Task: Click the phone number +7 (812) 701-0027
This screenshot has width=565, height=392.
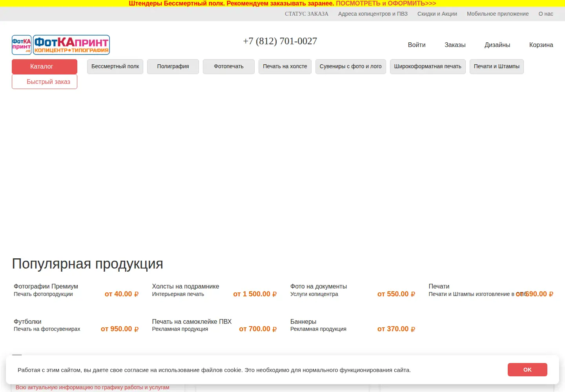Action: 280,41
